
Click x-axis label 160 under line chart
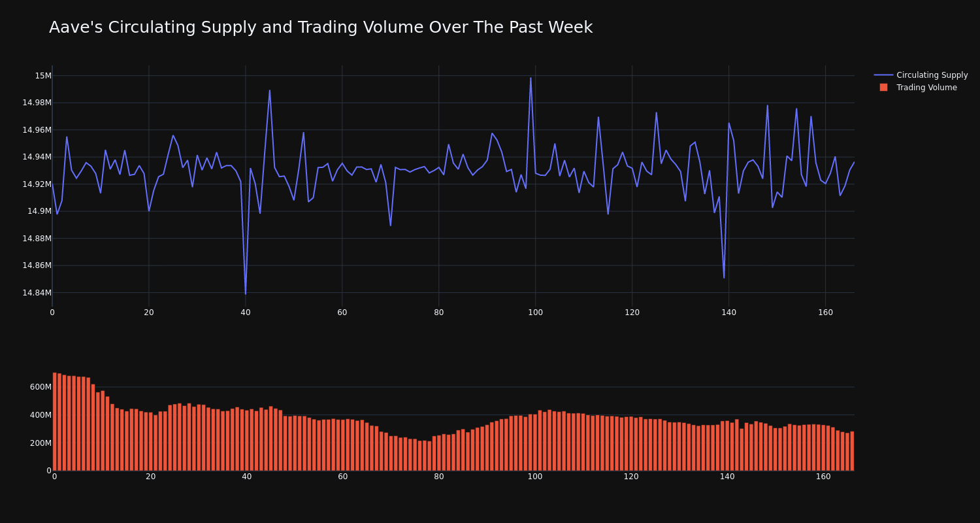[826, 312]
